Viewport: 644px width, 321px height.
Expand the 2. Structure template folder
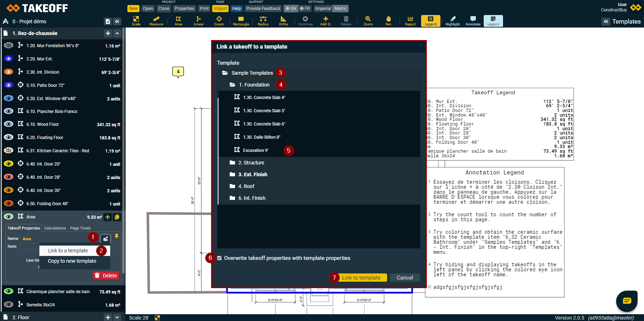(x=251, y=163)
